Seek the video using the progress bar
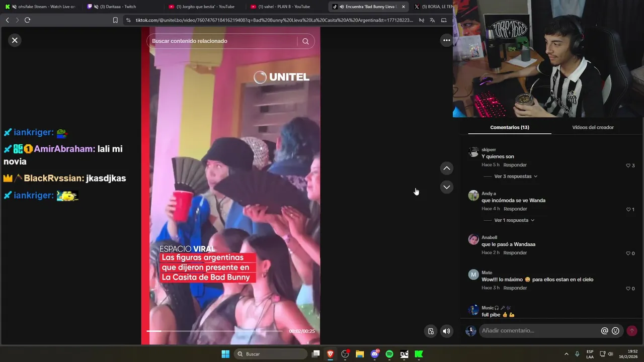The height and width of the screenshot is (362, 644). [214, 331]
